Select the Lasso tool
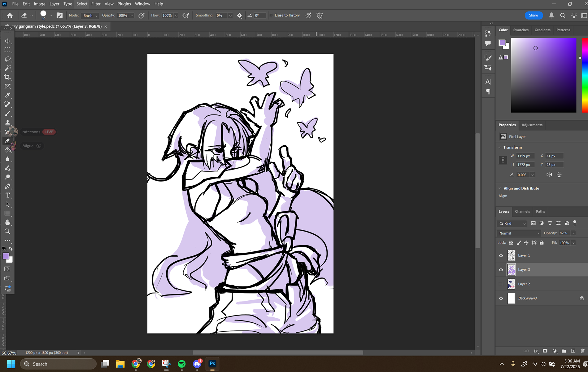This screenshot has height=372, width=588. (7, 59)
